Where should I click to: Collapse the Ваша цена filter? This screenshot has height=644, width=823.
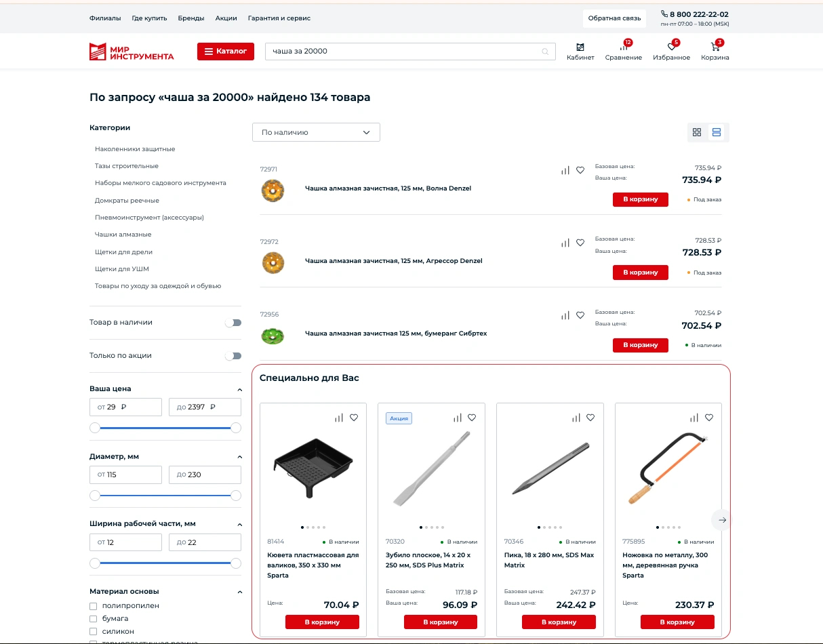coord(239,390)
